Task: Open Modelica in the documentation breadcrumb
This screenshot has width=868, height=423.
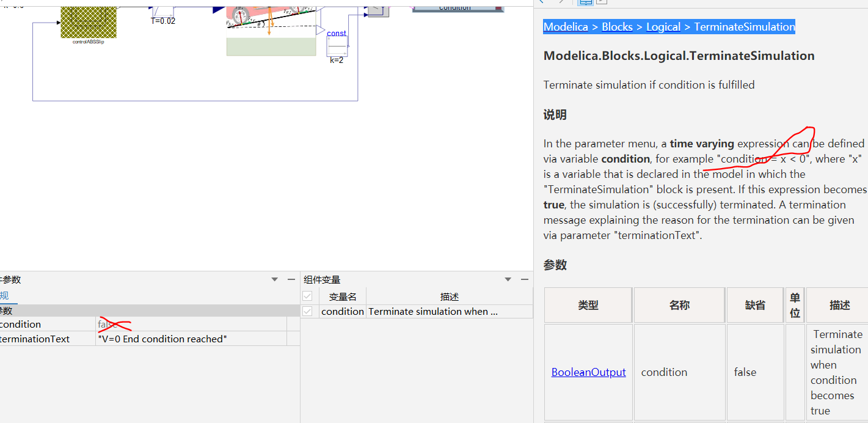Action: coord(566,27)
